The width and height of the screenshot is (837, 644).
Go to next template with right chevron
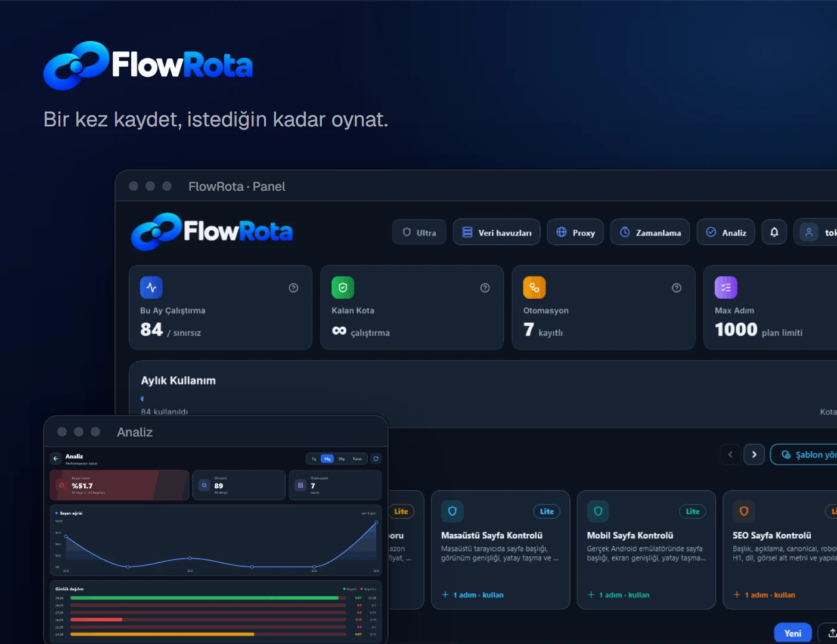tap(754, 454)
